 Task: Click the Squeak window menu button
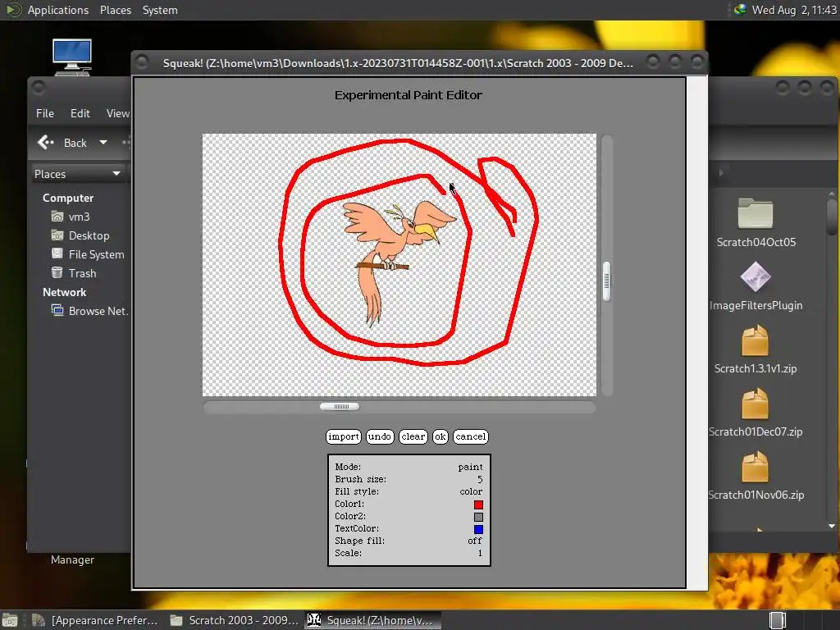pyautogui.click(x=142, y=62)
